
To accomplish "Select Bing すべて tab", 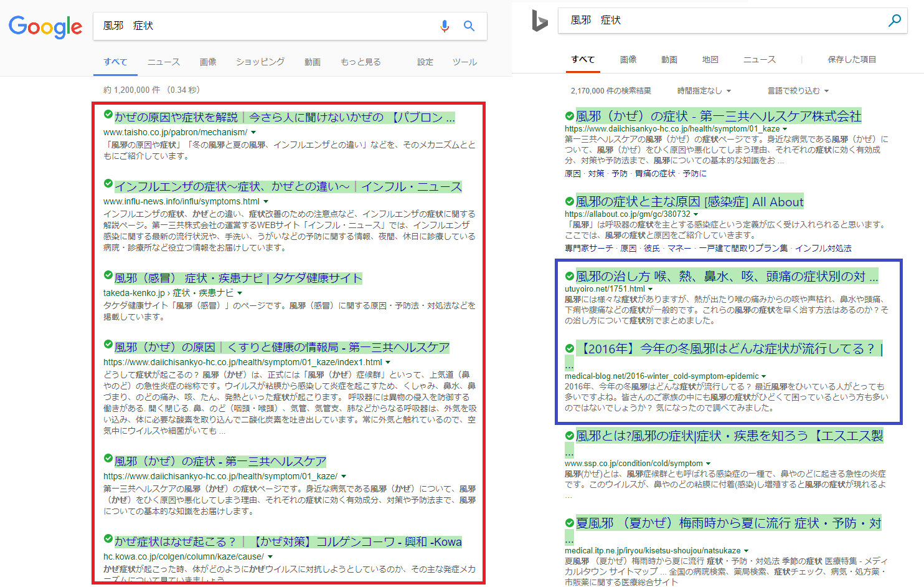I will point(583,59).
